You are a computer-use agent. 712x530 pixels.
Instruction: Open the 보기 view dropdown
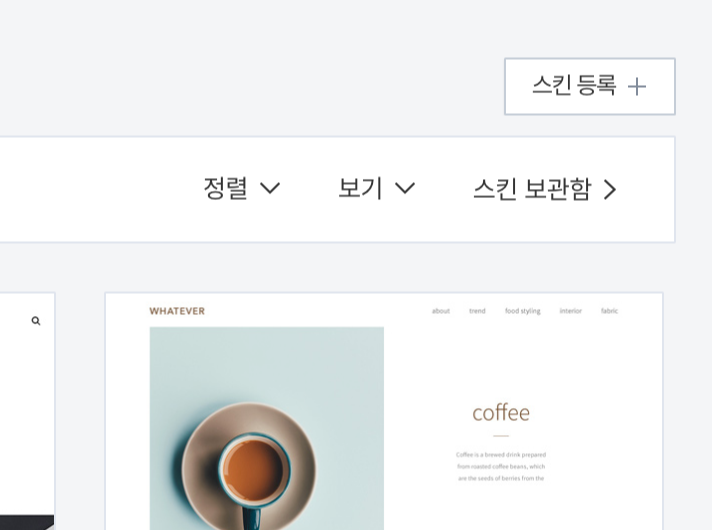coord(376,188)
